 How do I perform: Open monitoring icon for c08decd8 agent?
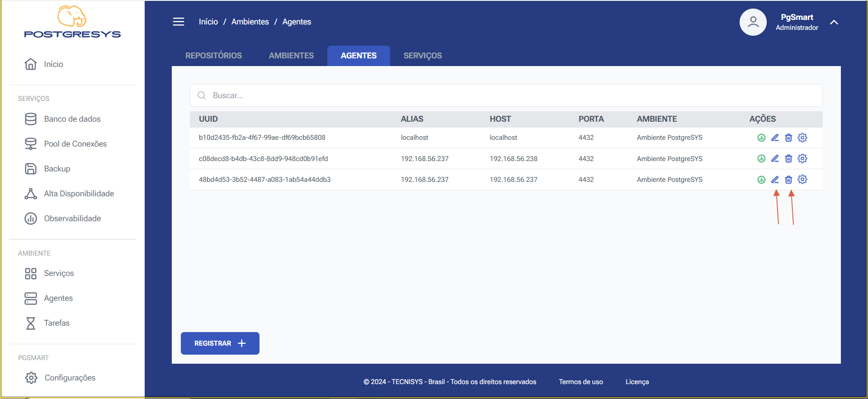[x=761, y=158]
